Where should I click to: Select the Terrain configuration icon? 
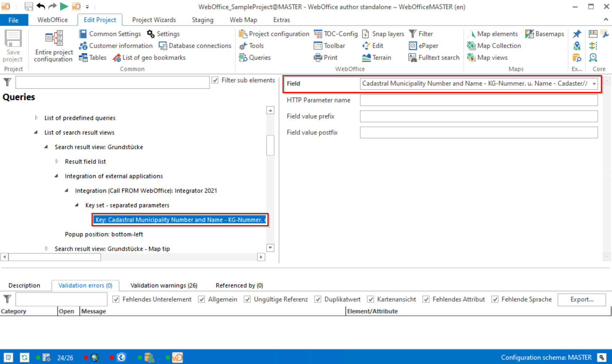pos(377,57)
